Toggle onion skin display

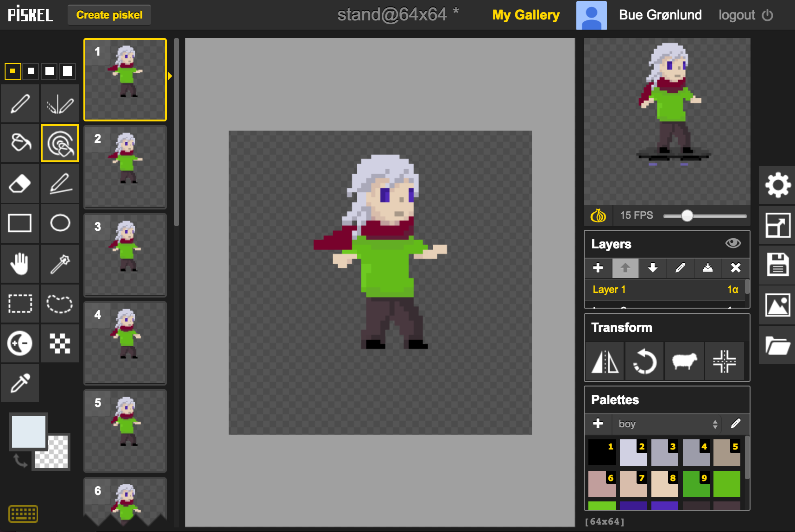(x=599, y=215)
